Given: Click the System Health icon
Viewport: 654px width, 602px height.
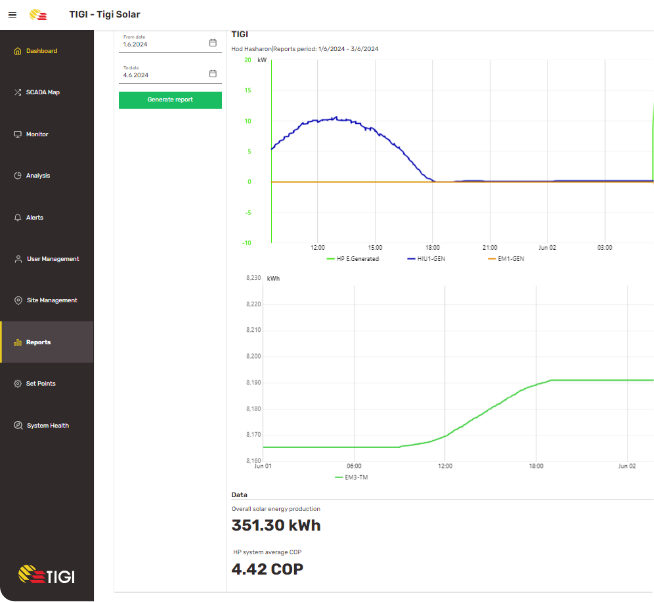Looking at the screenshot, I should point(17,425).
